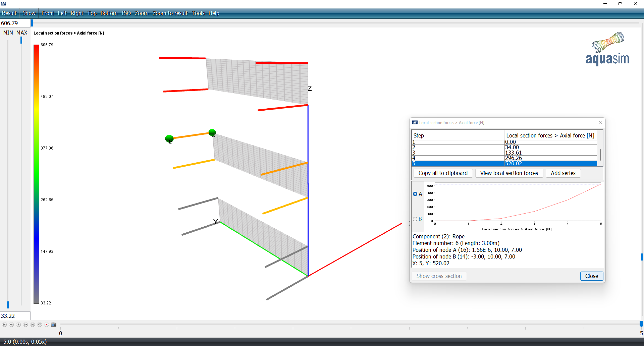The width and height of the screenshot is (644, 346).
Task: Switch to Front view
Action: tap(48, 13)
